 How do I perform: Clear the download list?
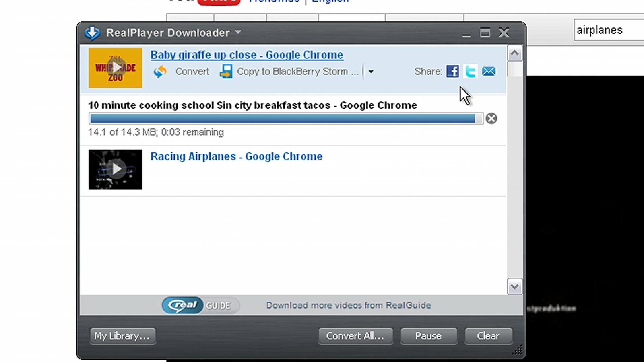(488, 336)
